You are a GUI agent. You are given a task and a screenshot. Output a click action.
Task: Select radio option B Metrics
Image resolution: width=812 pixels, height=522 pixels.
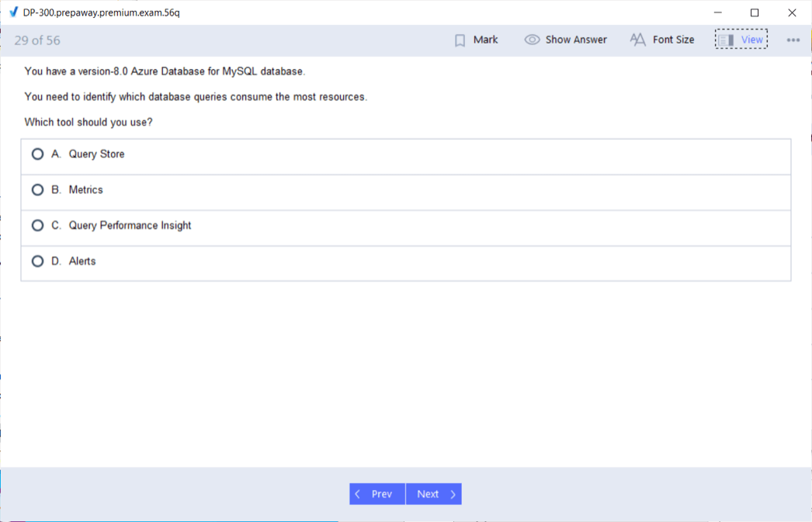pyautogui.click(x=37, y=190)
